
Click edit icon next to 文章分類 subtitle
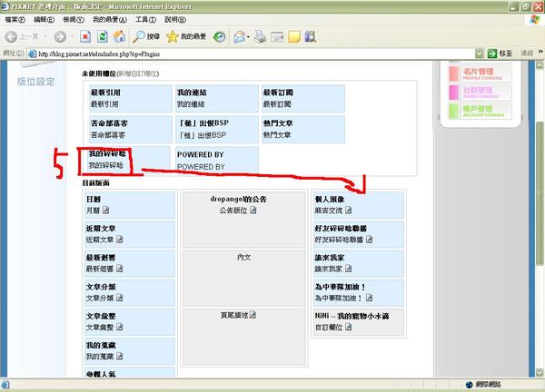point(120,298)
